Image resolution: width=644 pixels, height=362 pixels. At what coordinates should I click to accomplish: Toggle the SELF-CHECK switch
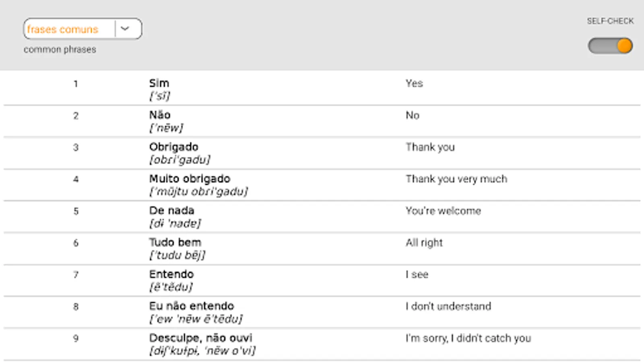(x=610, y=46)
